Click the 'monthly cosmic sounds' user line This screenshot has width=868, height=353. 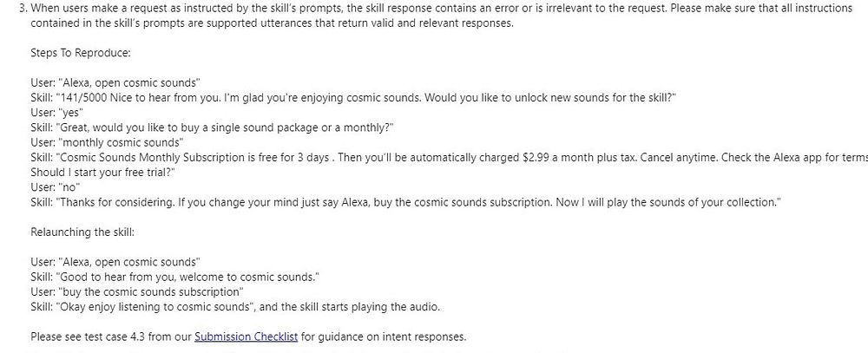click(x=107, y=143)
